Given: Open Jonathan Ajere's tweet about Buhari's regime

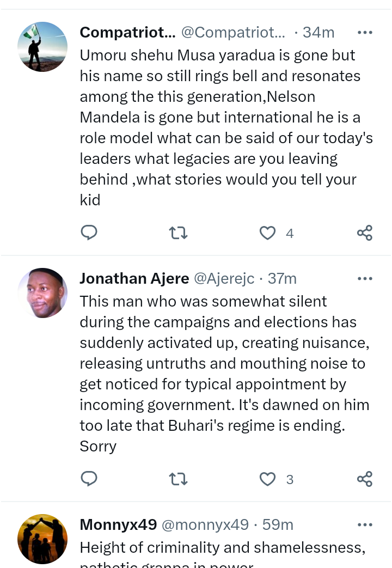Looking at the screenshot, I should (225, 374).
